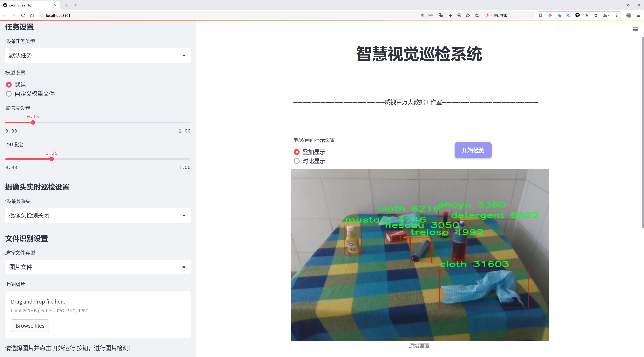Reload the localhost page
The width and height of the screenshot is (644, 357).
coord(23,15)
